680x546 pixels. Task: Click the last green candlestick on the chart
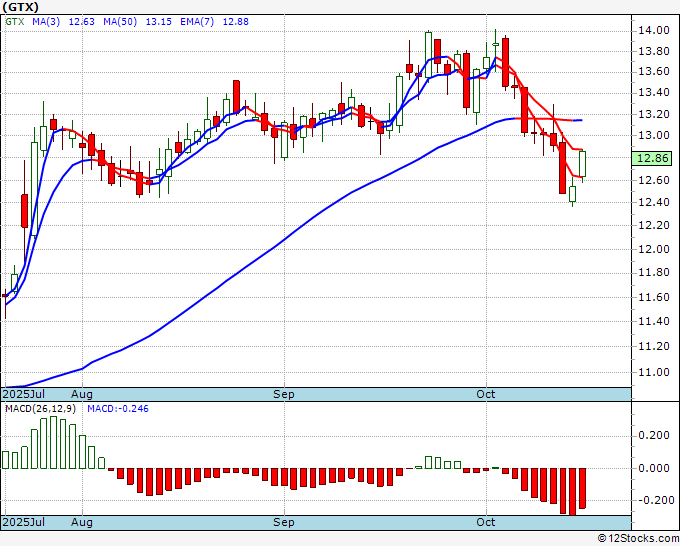(x=582, y=165)
